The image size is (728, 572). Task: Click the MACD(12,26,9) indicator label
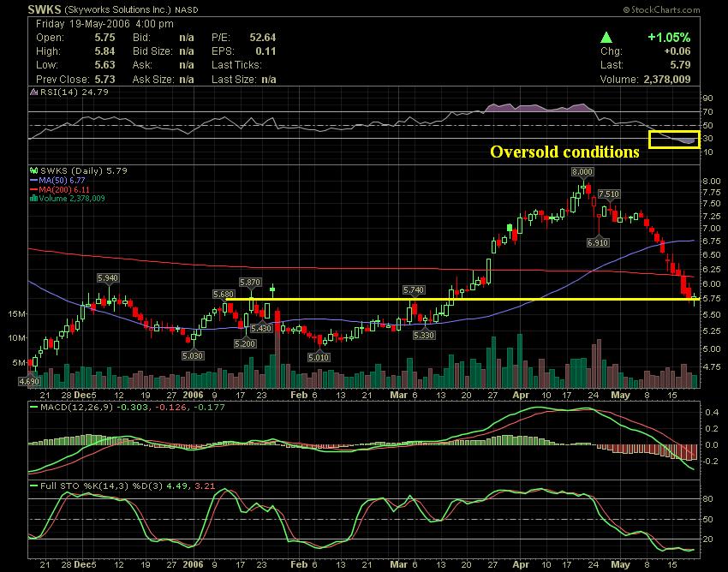click(x=76, y=408)
